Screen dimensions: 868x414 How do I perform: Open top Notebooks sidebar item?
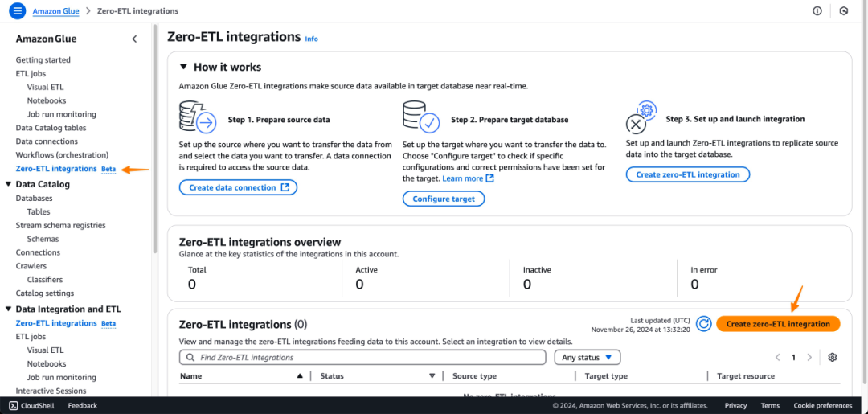pos(47,100)
